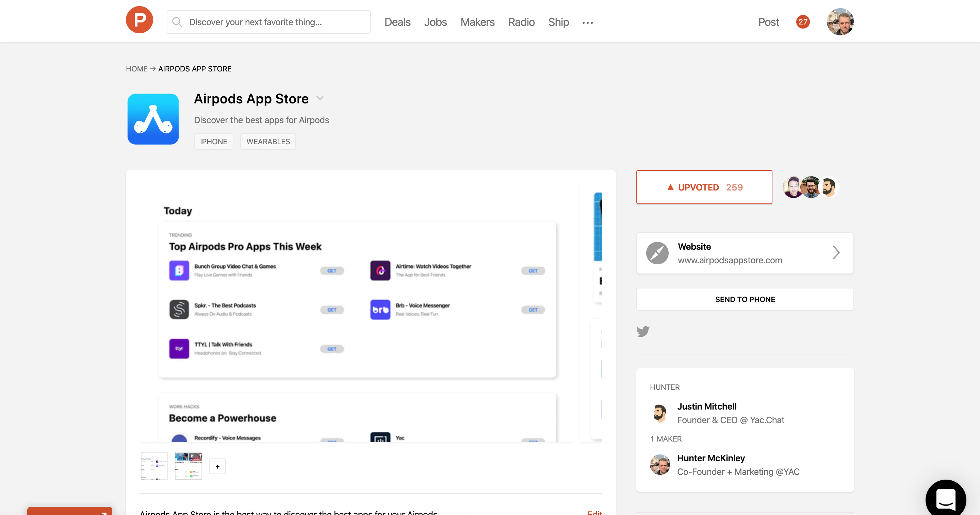This screenshot has width=980, height=515.
Task: Open the three-dots more menu
Action: [x=587, y=23]
